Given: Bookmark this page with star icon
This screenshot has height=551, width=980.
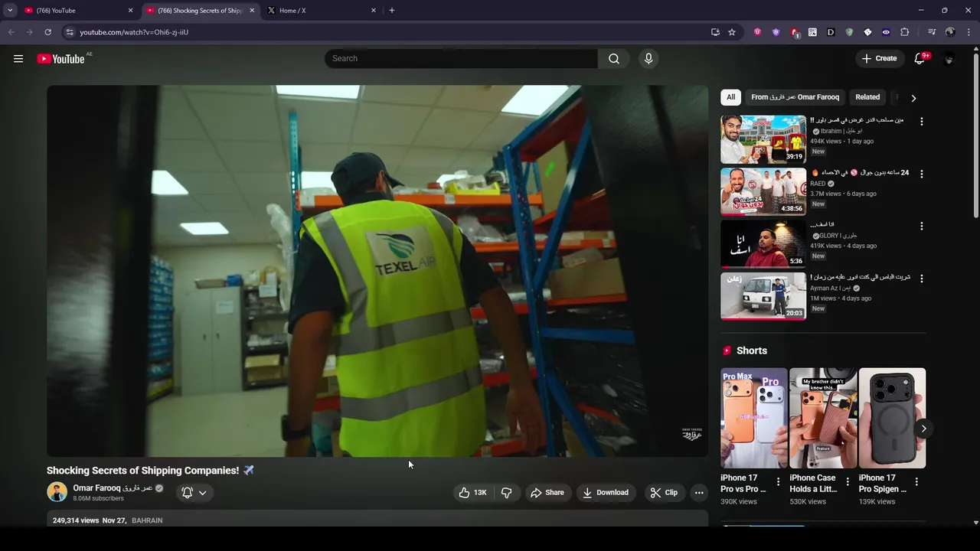Looking at the screenshot, I should click(x=732, y=32).
